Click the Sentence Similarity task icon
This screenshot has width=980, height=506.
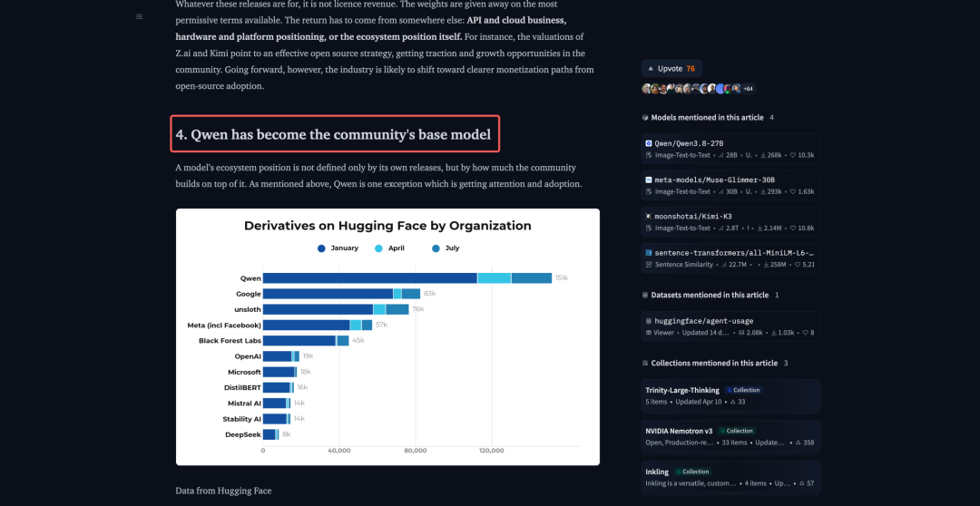649,264
